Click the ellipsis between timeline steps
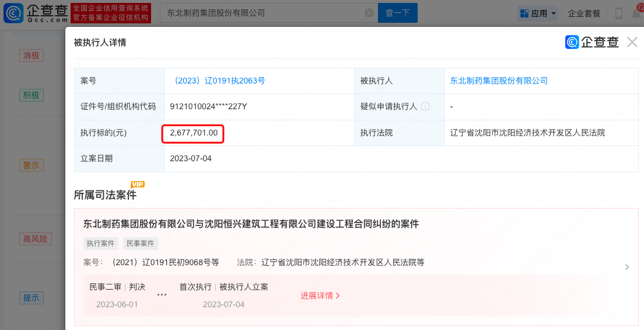644x330 pixels. click(x=162, y=294)
